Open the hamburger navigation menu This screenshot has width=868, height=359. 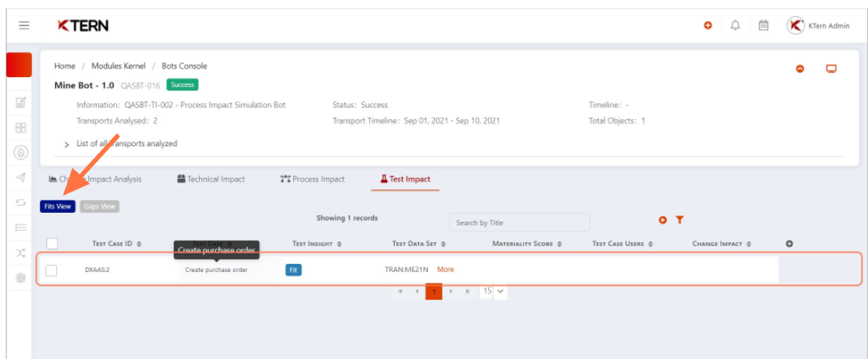[x=24, y=25]
